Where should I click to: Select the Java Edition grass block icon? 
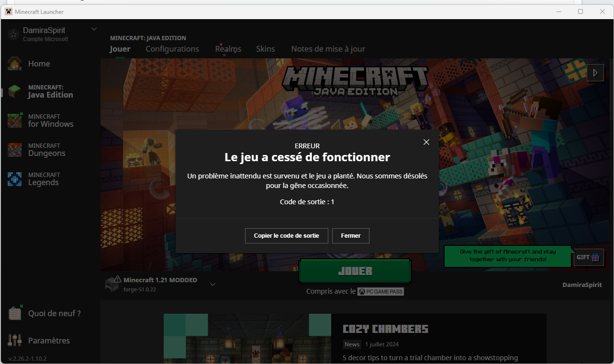click(x=14, y=91)
